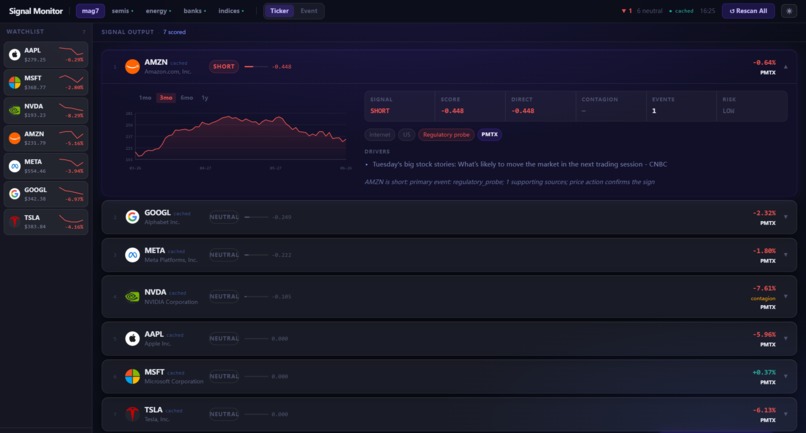The image size is (806, 433).
Task: Click the Microsoft logo in the MSFT watchlist card
Action: click(x=14, y=82)
